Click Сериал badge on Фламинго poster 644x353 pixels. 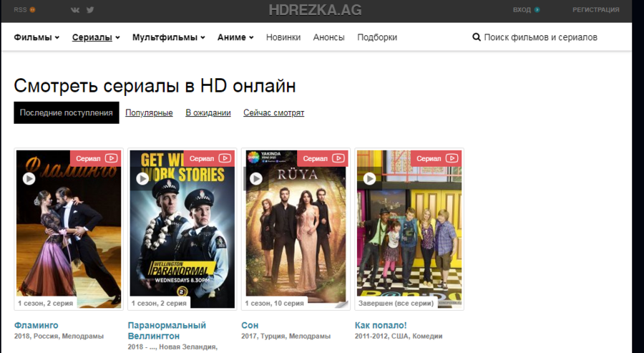coord(96,159)
